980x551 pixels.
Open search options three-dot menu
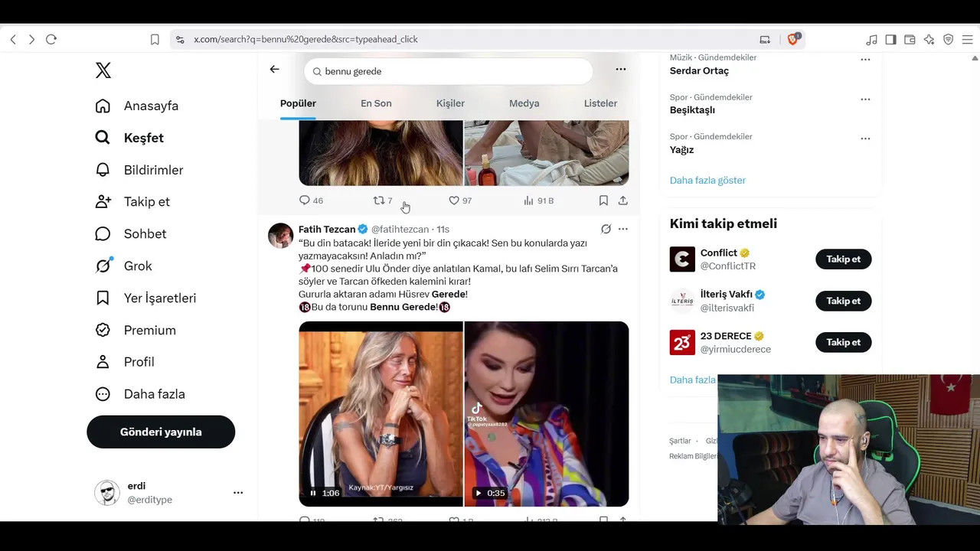point(621,70)
